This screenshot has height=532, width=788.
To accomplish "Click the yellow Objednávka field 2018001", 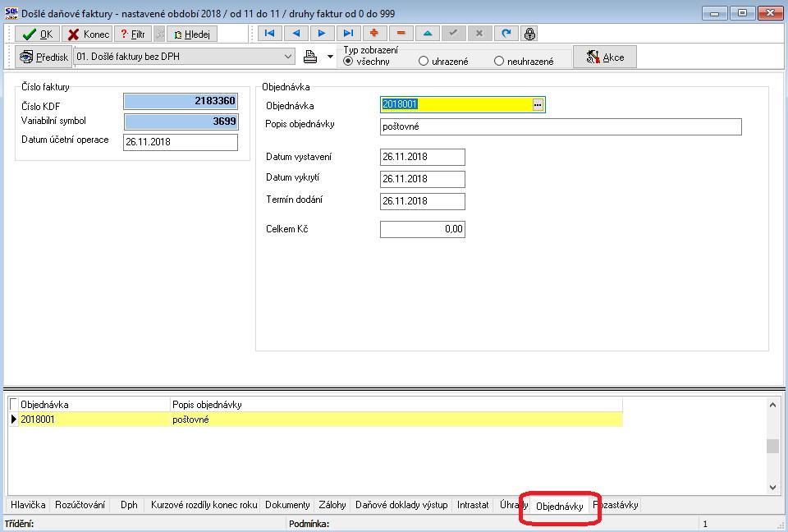I will pyautogui.click(x=456, y=104).
